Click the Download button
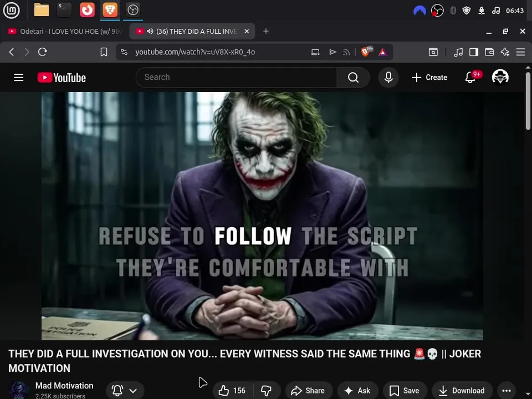The image size is (532, 399). 462,391
